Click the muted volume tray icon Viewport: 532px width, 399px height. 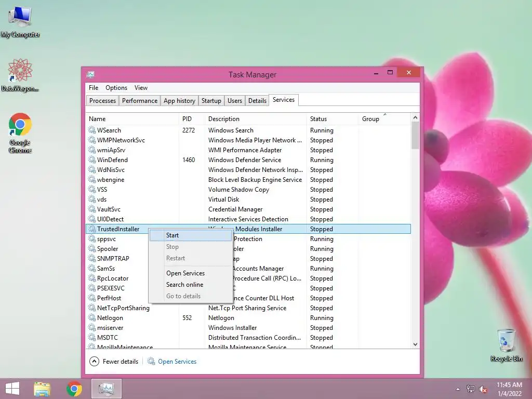pyautogui.click(x=483, y=389)
